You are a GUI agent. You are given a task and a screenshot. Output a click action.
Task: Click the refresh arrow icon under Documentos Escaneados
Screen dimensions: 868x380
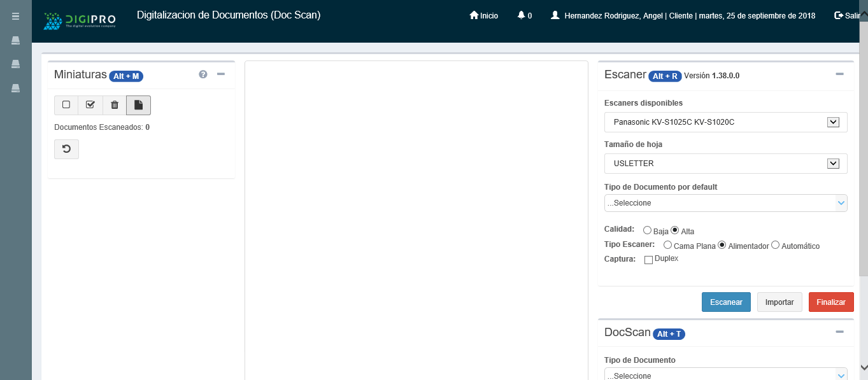click(x=66, y=150)
